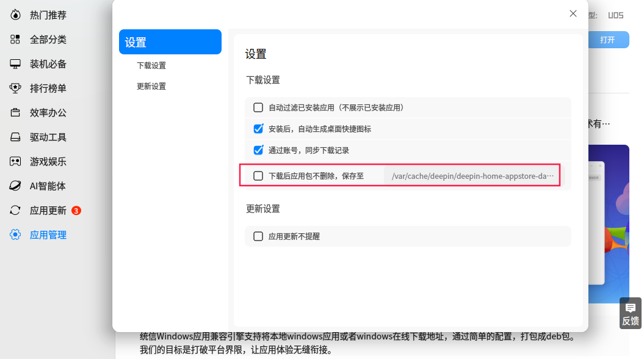
Task: Click the briefcase icon beside 效率办公
Action: (x=15, y=112)
